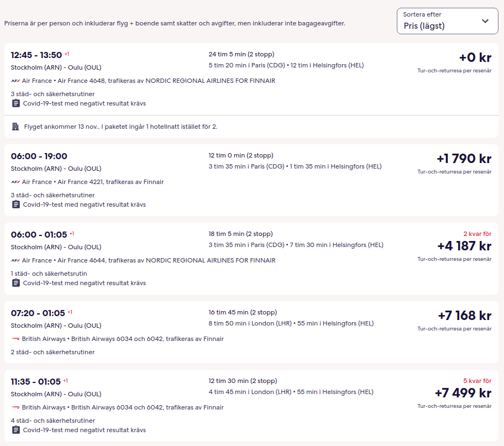Click British Airways logo on 07:20 flight
The width and height of the screenshot is (504, 446).
tap(15, 339)
